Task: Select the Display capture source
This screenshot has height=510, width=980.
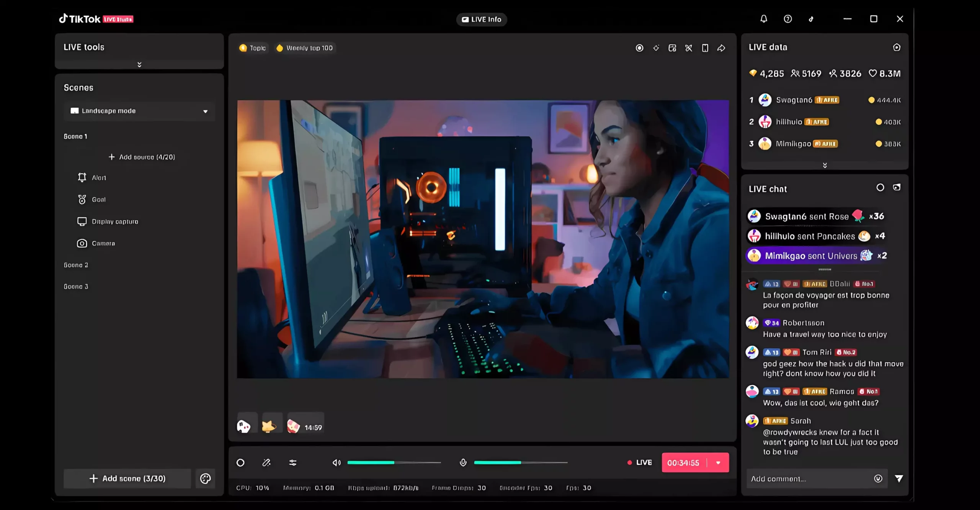Action: pos(115,221)
